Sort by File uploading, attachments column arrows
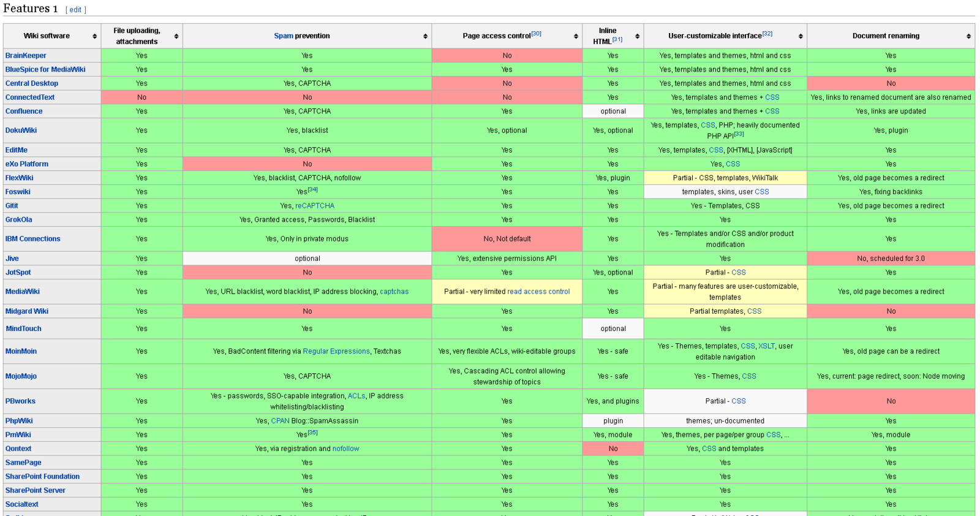Screen dimensions: 980x516 pyautogui.click(x=176, y=36)
